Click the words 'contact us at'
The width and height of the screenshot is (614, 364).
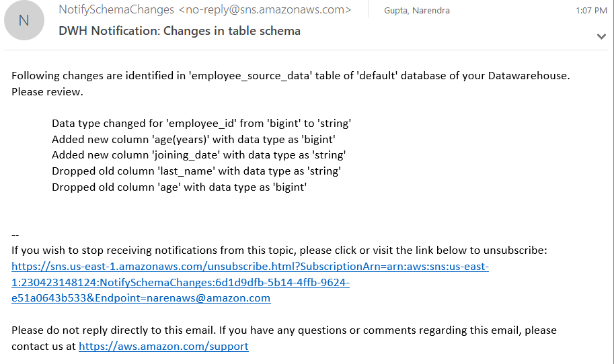[x=43, y=347]
